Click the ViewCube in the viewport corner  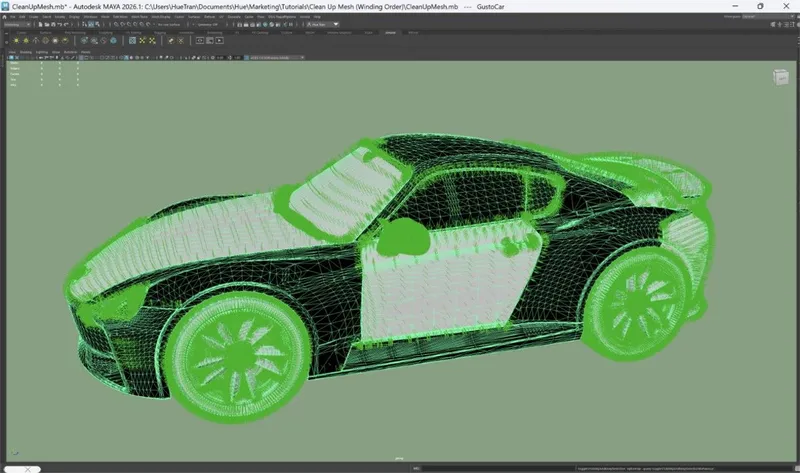click(x=779, y=77)
